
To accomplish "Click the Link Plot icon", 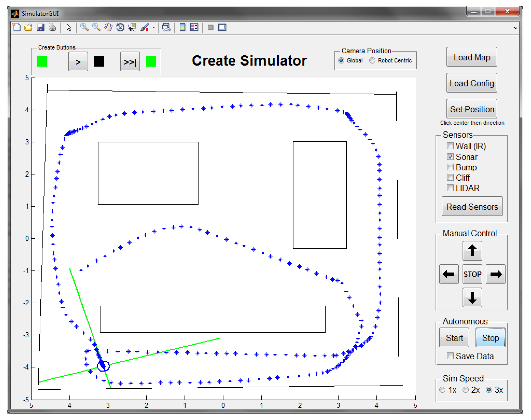I will (166, 27).
